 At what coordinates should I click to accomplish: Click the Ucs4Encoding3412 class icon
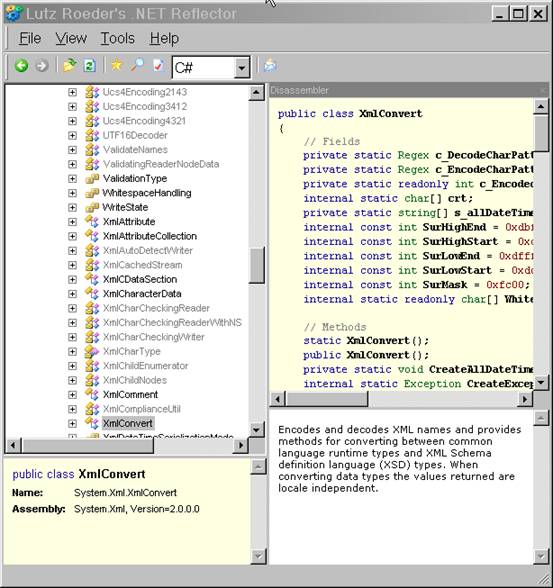point(92,106)
